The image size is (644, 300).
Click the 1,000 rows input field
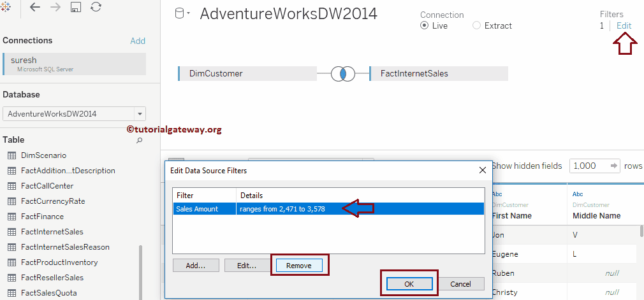click(x=595, y=166)
